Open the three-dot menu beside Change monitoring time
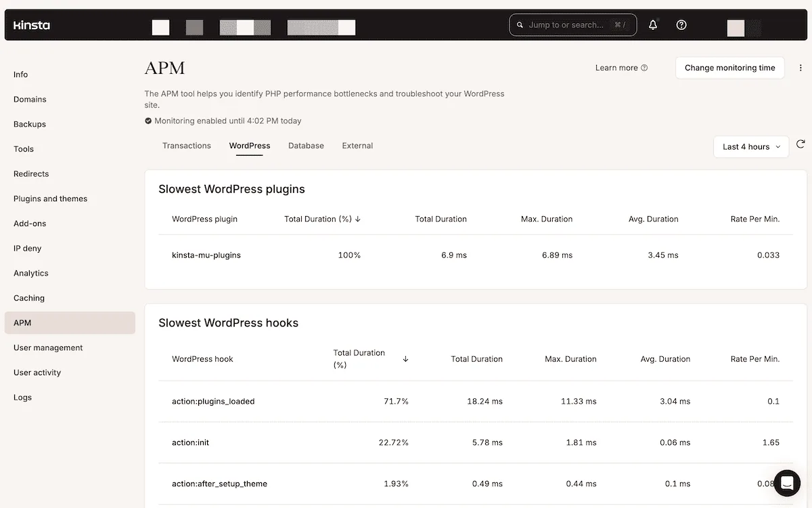 800,68
